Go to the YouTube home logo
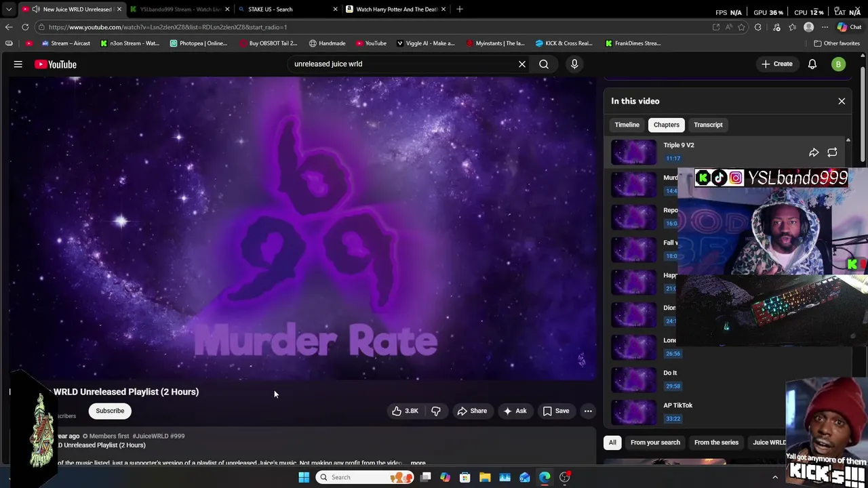Screen dimensions: 868x488 56,64
